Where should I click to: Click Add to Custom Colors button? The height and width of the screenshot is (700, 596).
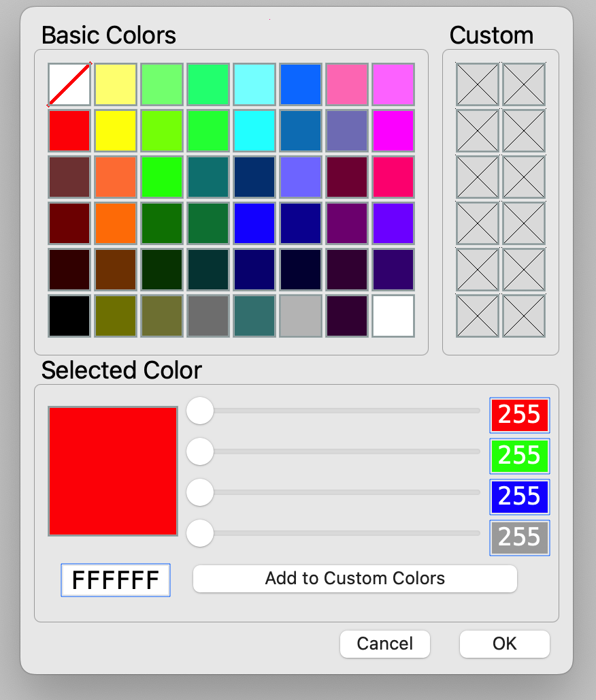[x=355, y=579]
